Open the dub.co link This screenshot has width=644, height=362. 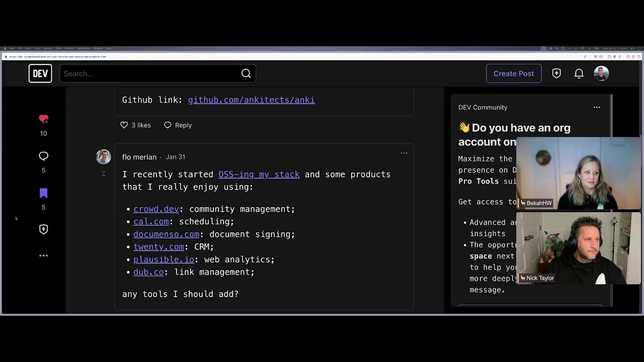pos(148,272)
